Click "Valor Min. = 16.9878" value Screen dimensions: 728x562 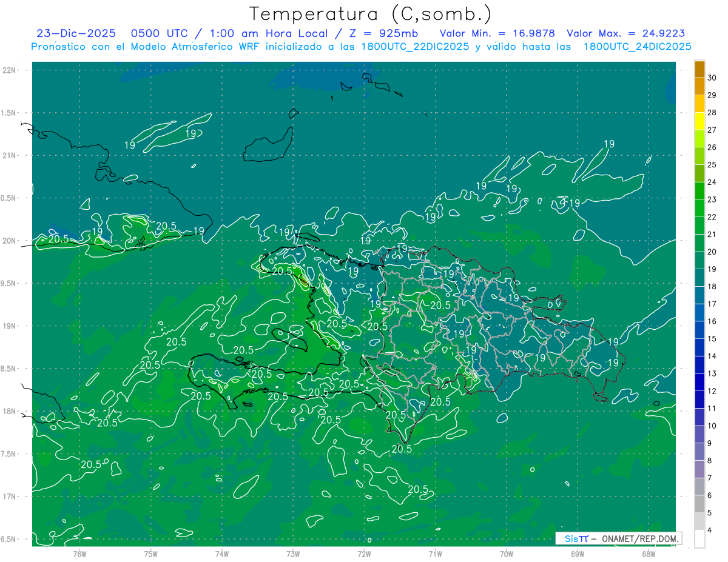(x=498, y=33)
